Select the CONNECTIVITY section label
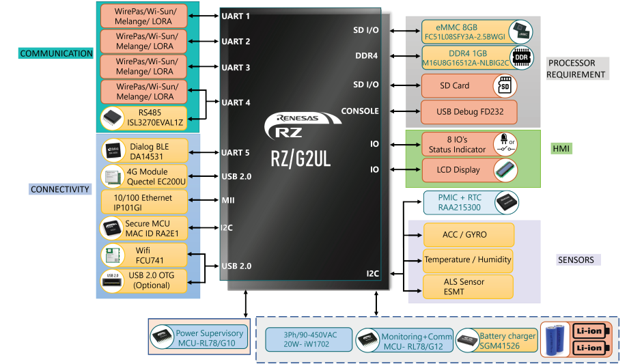Viewport: 629px width, 364px height. pyautogui.click(x=60, y=189)
